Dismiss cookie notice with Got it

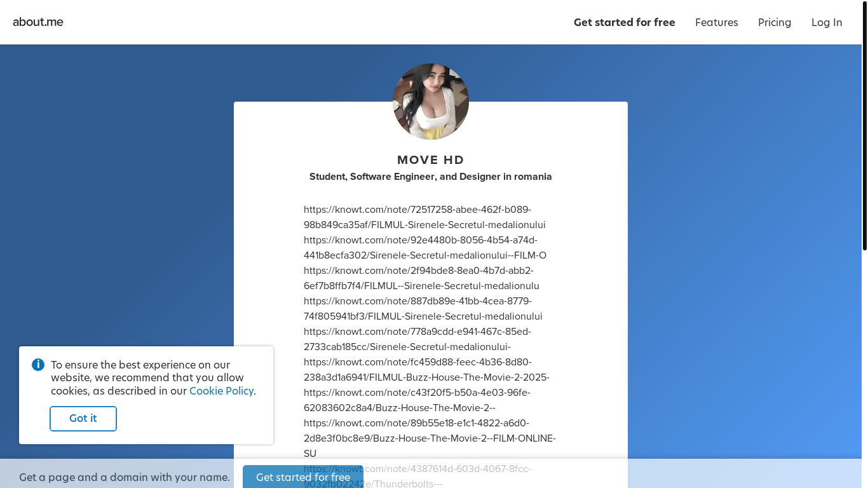[83, 419]
